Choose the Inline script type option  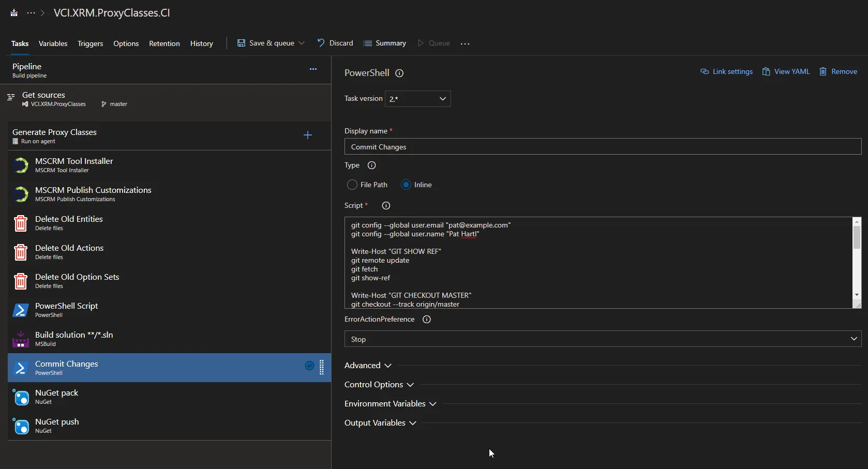click(406, 185)
